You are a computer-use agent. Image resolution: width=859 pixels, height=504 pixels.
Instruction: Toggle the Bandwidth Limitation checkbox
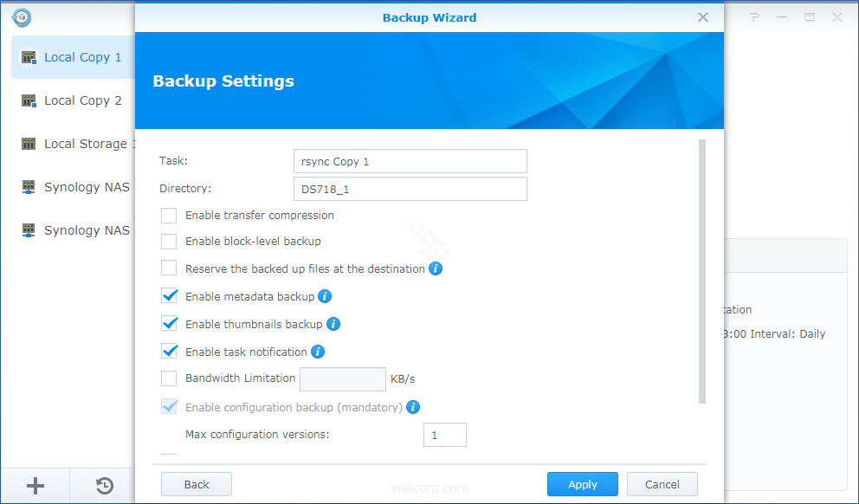[x=169, y=378]
